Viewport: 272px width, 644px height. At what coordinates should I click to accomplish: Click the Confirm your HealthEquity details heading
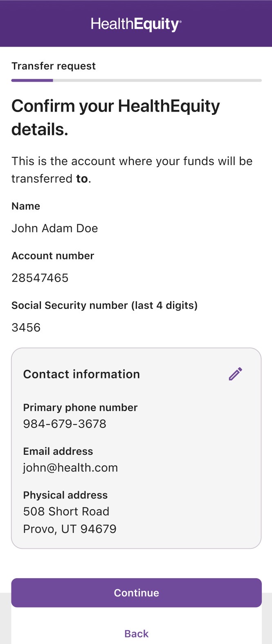click(x=116, y=118)
